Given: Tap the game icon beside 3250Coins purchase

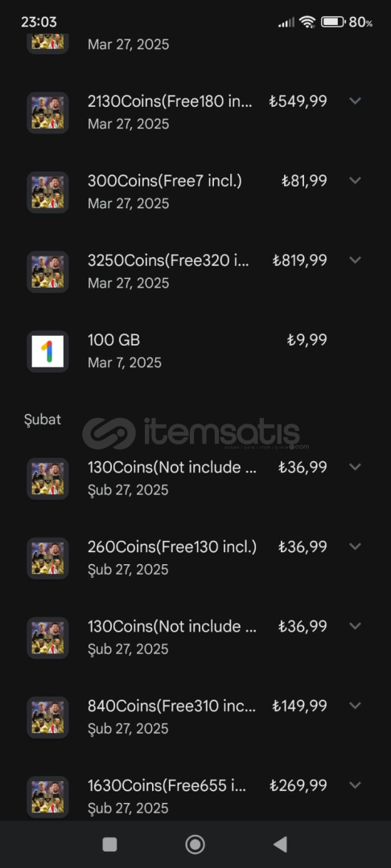Looking at the screenshot, I should click(x=47, y=272).
